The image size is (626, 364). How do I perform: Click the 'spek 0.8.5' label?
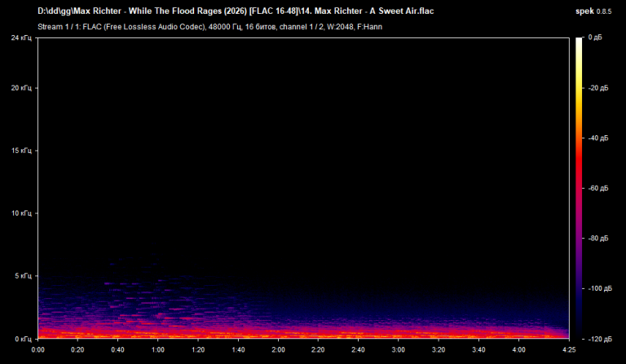[x=593, y=11]
